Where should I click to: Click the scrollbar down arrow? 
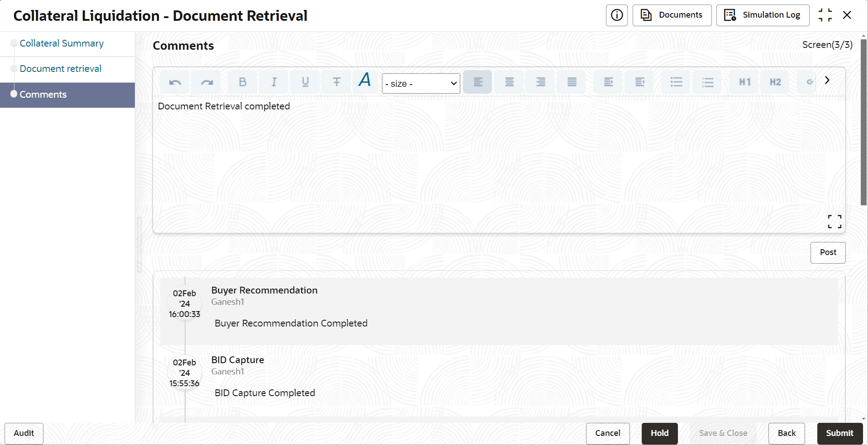point(864,419)
